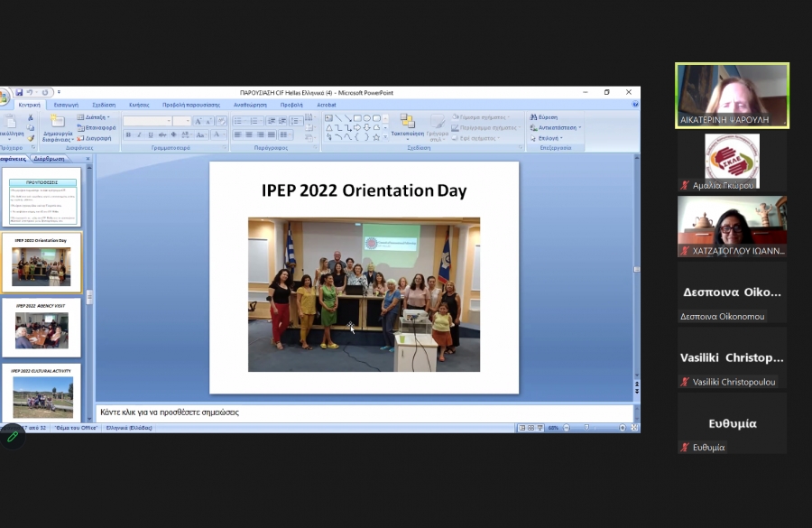The height and width of the screenshot is (528, 812).
Task: Click the Cut scissors icon
Action: click(31, 117)
